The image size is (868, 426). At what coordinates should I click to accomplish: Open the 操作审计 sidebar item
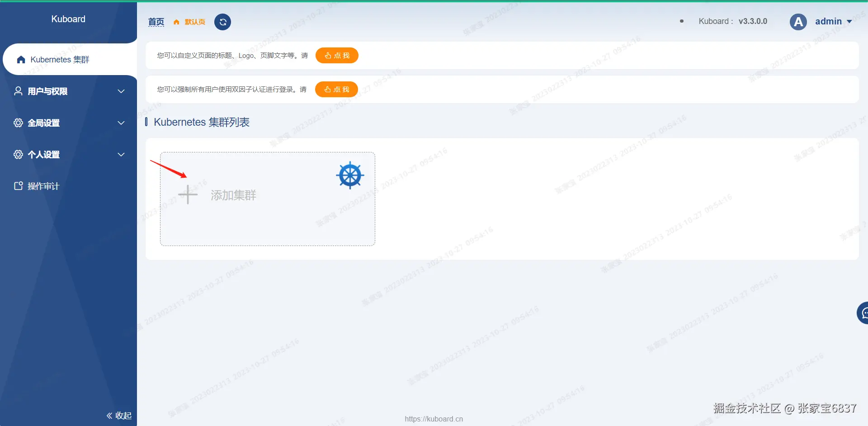point(69,186)
